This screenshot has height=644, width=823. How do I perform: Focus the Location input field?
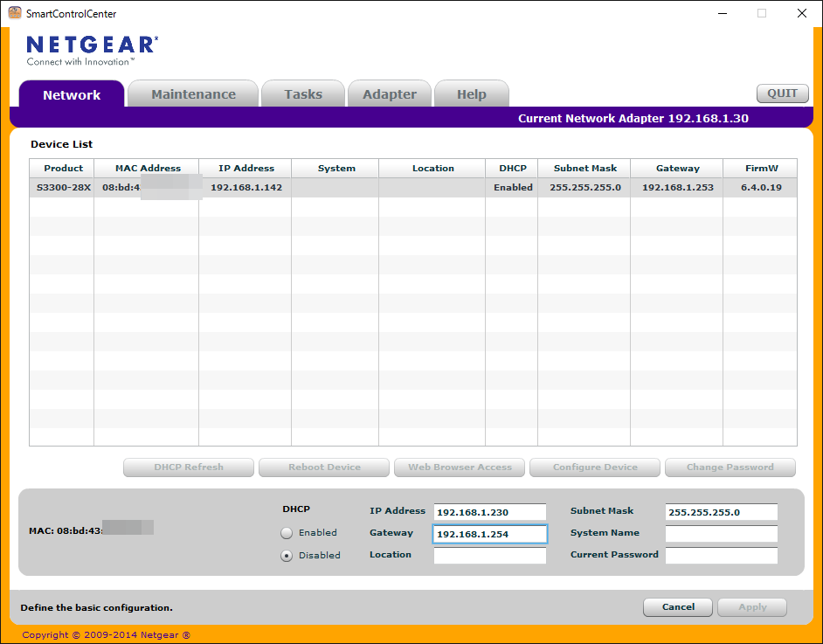coord(490,555)
